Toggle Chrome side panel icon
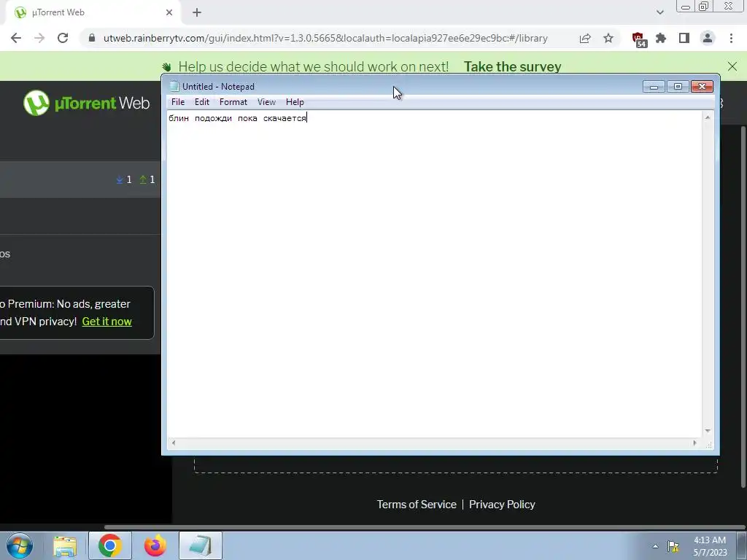 (x=684, y=38)
